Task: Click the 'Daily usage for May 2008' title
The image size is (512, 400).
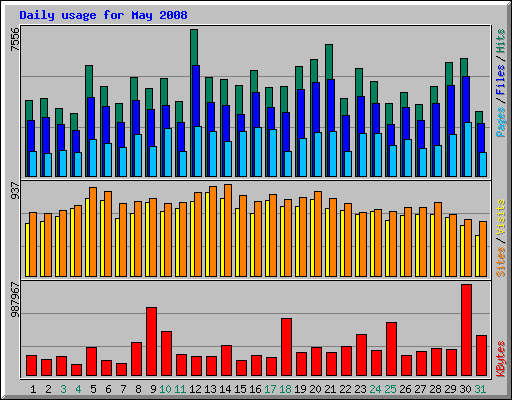Action: click(103, 15)
